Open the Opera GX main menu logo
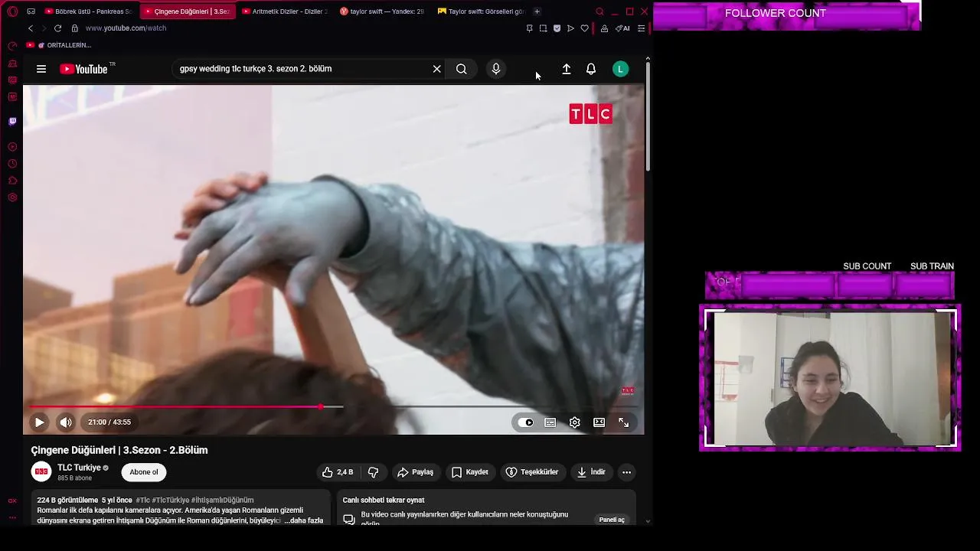The height and width of the screenshot is (551, 980). (x=12, y=11)
